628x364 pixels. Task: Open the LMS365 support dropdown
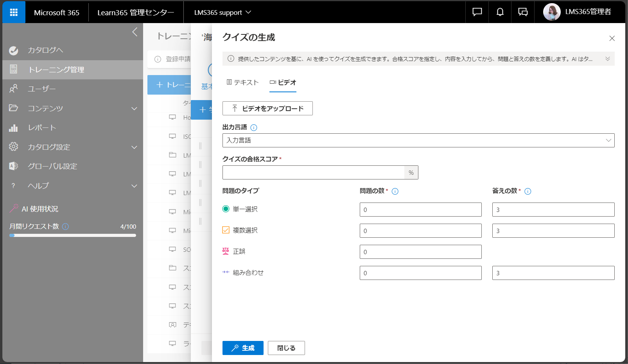tap(222, 13)
